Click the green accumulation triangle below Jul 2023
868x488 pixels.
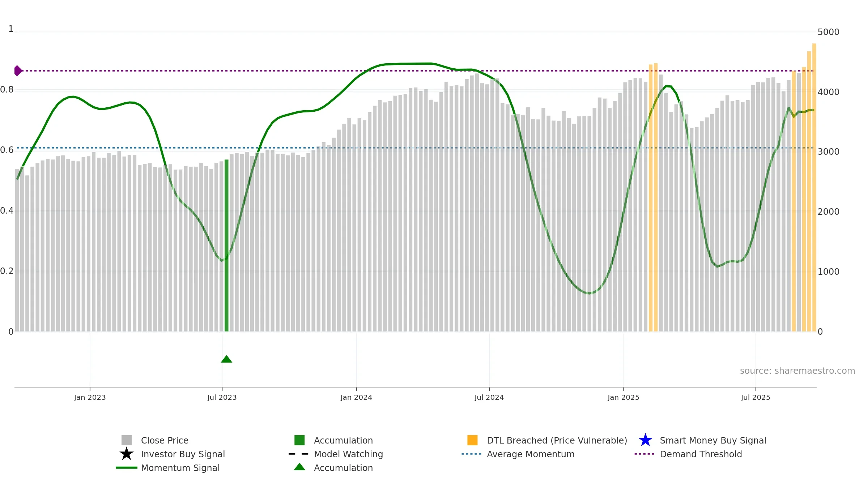(226, 359)
